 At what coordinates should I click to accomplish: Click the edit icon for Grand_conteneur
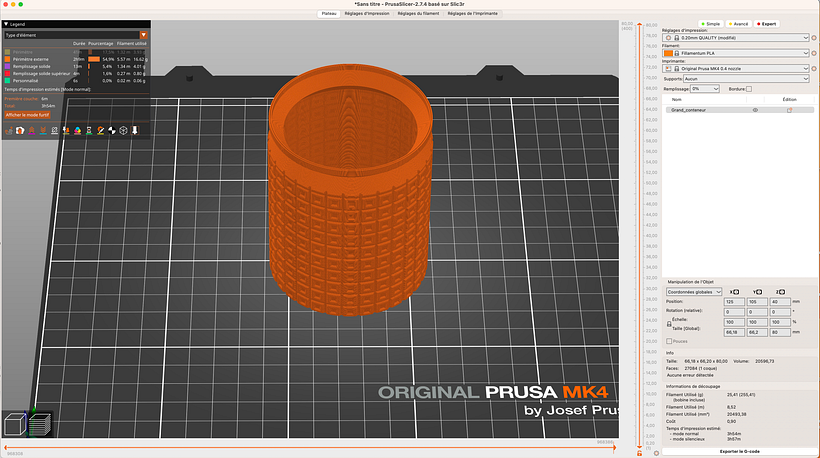789,110
